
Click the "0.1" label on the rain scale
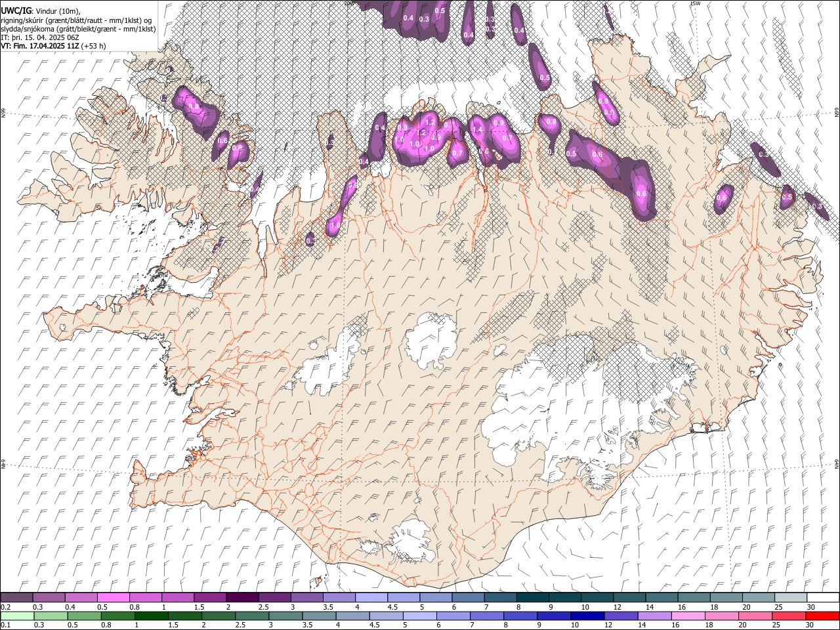tap(6, 625)
